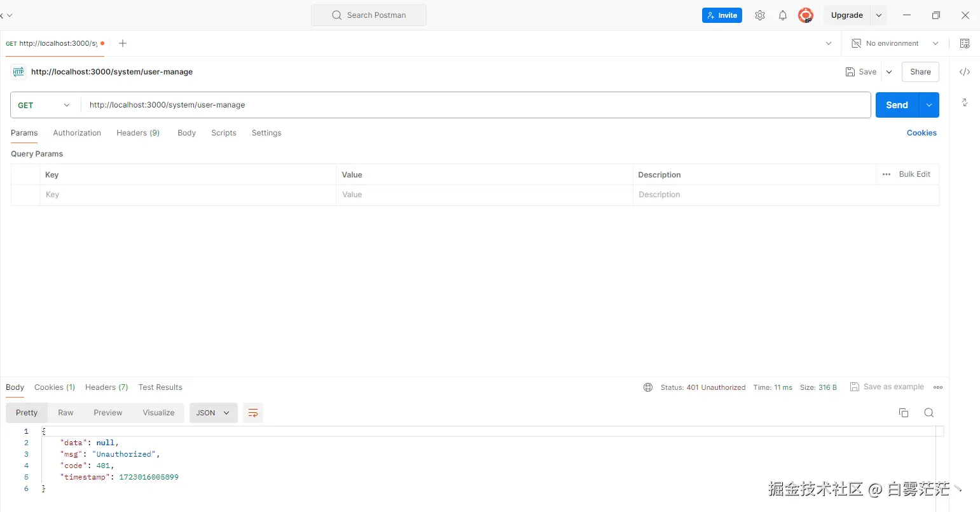The width and height of the screenshot is (980, 512).
Task: Open the code snippet icon in sidebar
Action: coord(965,72)
